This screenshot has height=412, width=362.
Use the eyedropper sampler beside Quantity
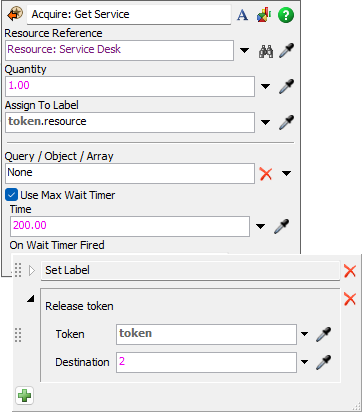click(287, 86)
